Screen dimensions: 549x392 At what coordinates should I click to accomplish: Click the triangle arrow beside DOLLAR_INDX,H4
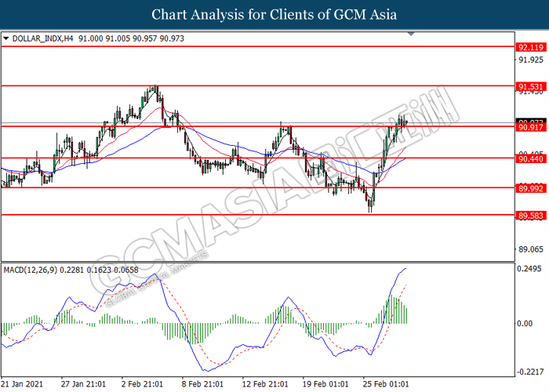[6, 37]
